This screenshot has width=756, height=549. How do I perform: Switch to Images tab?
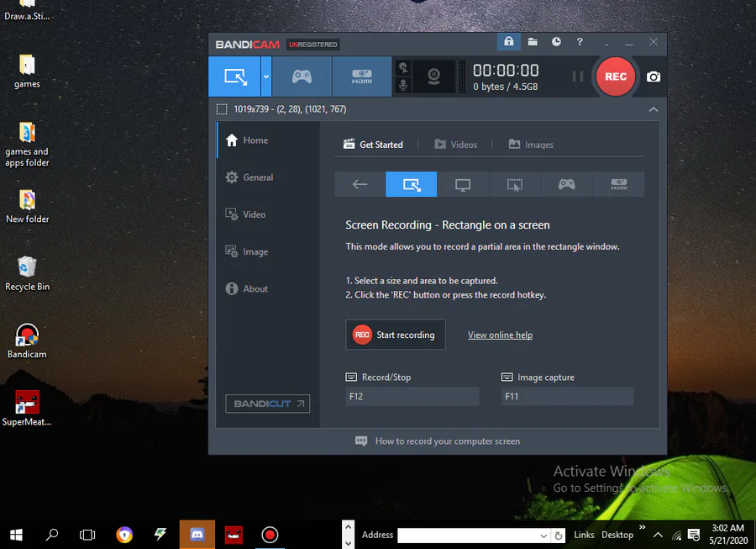[531, 145]
